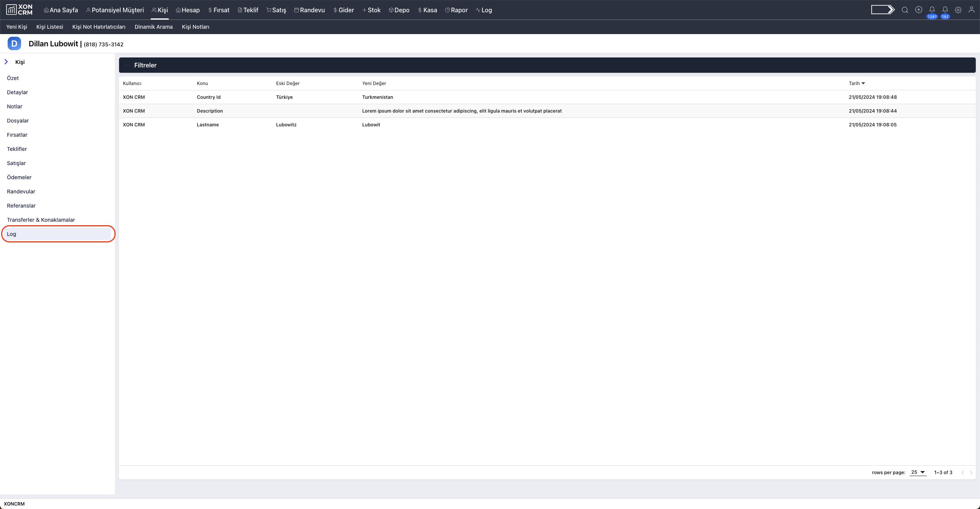The width and height of the screenshot is (980, 509).
Task: Click the Turkmenistan new value cell
Action: (377, 97)
